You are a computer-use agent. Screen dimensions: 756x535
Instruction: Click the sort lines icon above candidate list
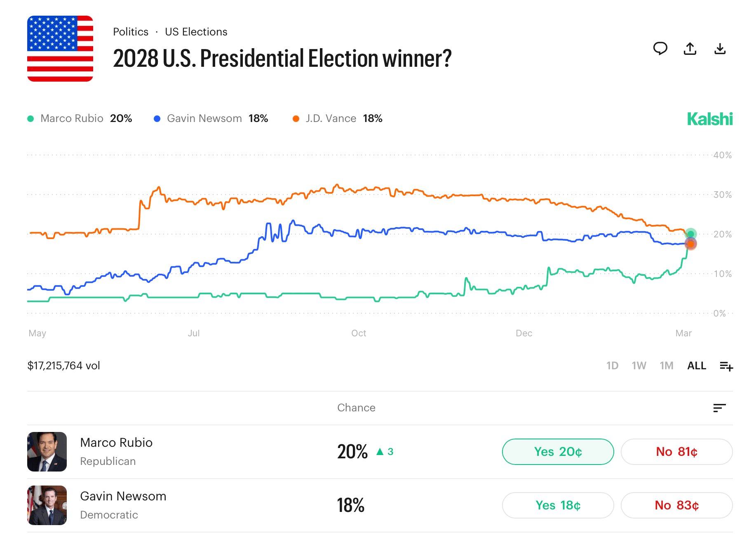click(x=720, y=408)
